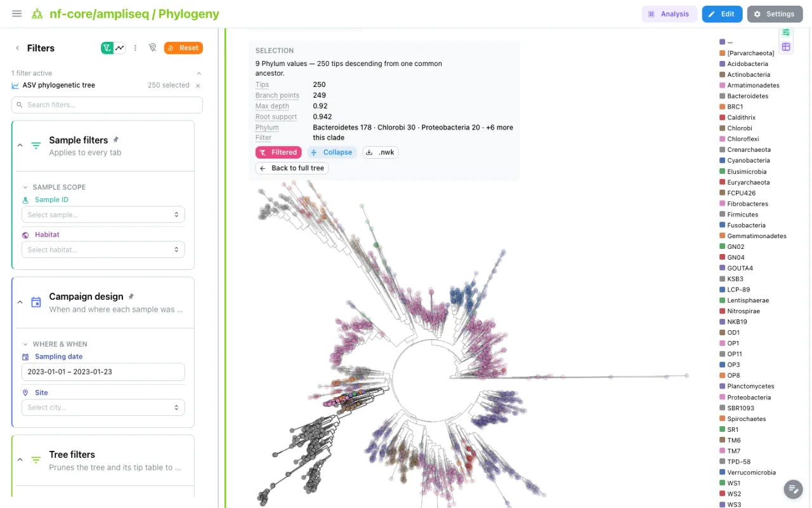Image resolution: width=812 pixels, height=508 pixels.
Task: Click the Cyanobacteria legend entry
Action: 749,161
